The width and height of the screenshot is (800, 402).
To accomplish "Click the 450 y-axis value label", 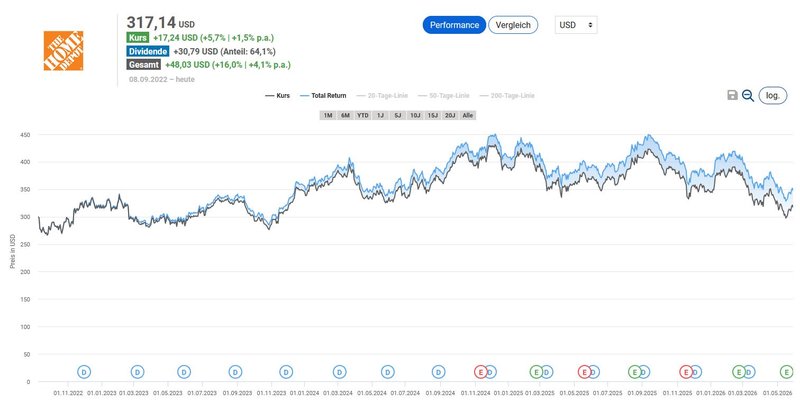I will click(26, 135).
